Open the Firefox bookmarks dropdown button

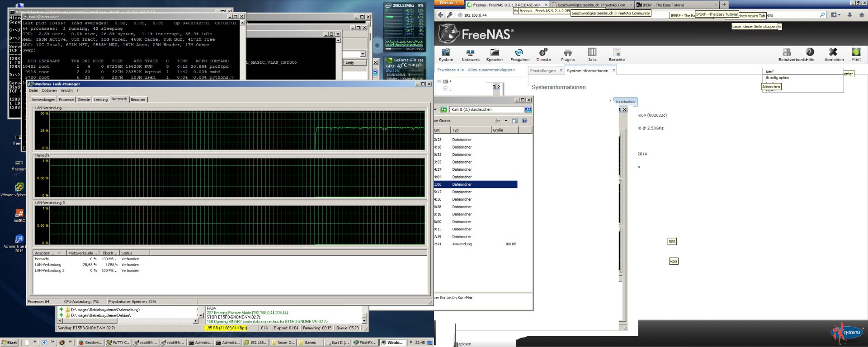coord(835,15)
